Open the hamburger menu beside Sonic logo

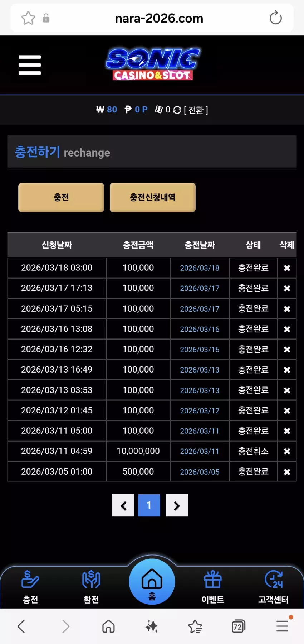pyautogui.click(x=30, y=65)
